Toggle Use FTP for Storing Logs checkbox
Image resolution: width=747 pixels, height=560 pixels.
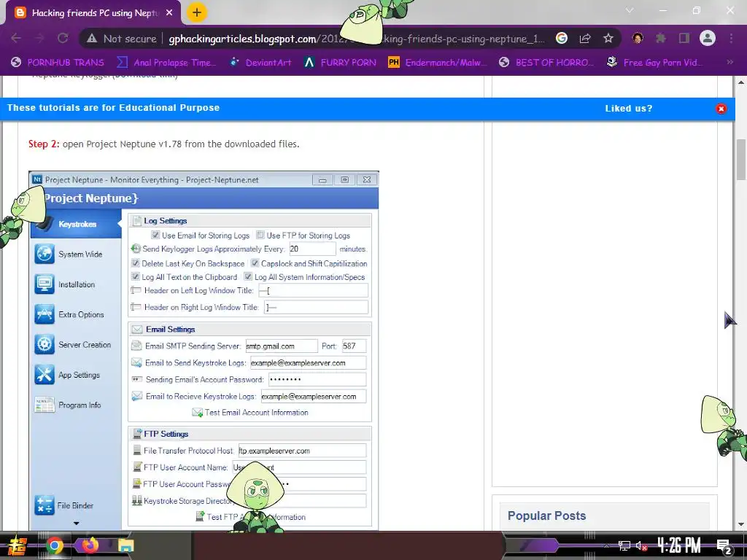(260, 235)
